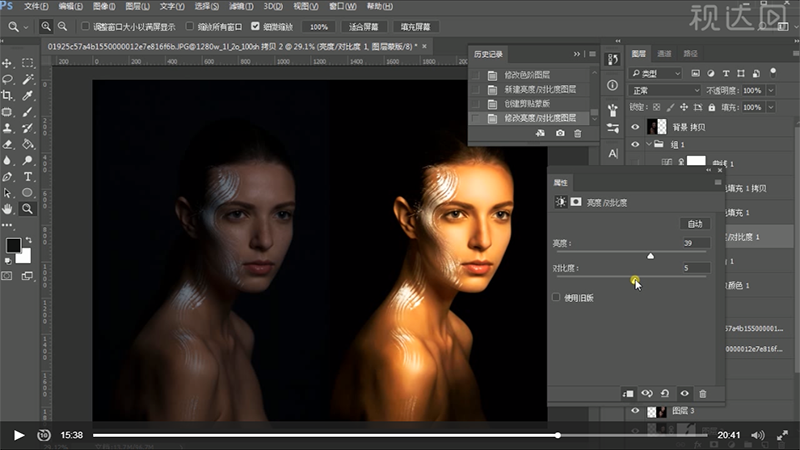Select the Blur tool
The width and height of the screenshot is (800, 450).
[8, 161]
